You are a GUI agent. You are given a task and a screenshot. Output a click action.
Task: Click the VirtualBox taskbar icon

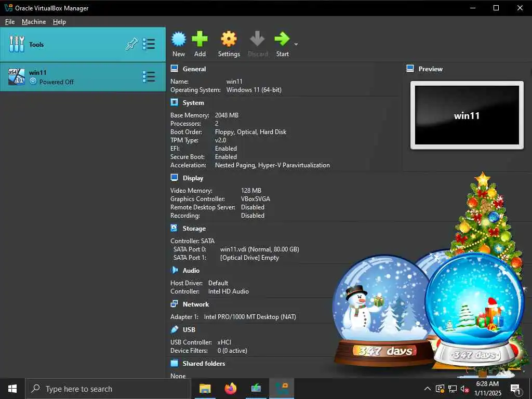[282, 389]
